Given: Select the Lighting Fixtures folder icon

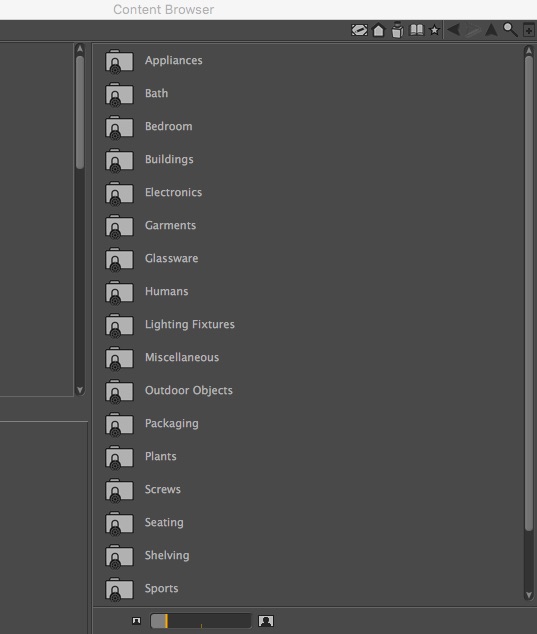Looking at the screenshot, I should point(119,326).
